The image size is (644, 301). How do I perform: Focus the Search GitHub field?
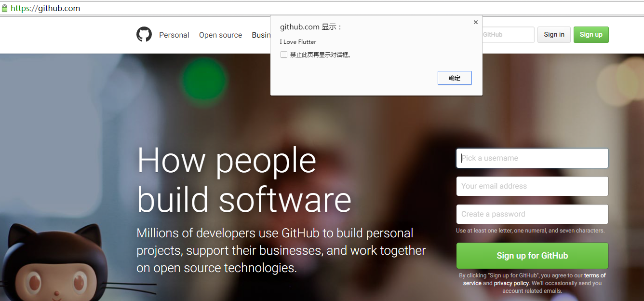[508, 35]
